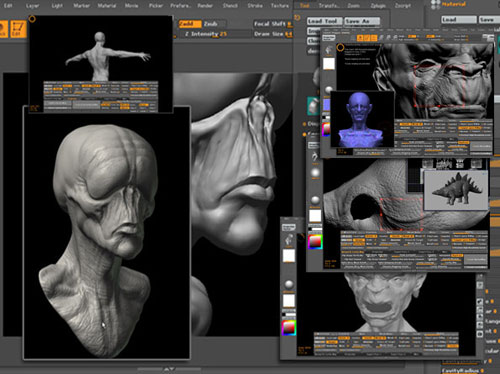Screen dimensions: 500x374
Task: Click Save in the Material palette
Action: click(489, 20)
